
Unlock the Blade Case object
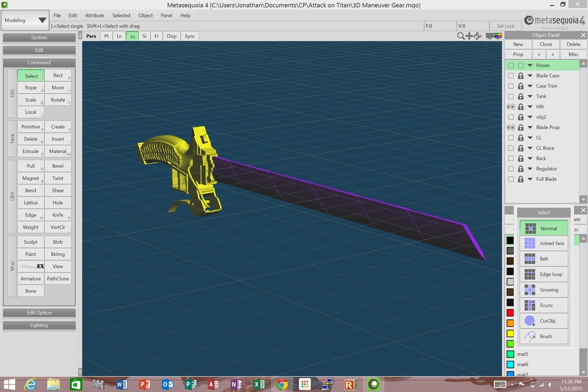point(520,75)
